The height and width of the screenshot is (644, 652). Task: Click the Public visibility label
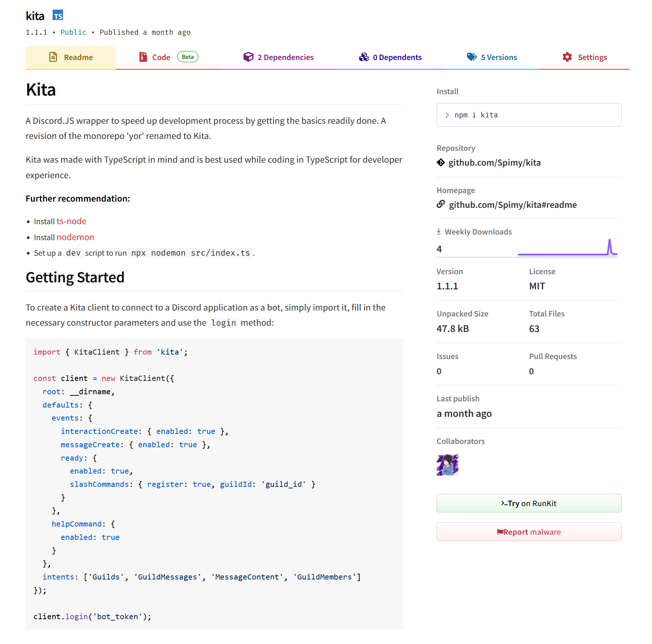[x=73, y=32]
